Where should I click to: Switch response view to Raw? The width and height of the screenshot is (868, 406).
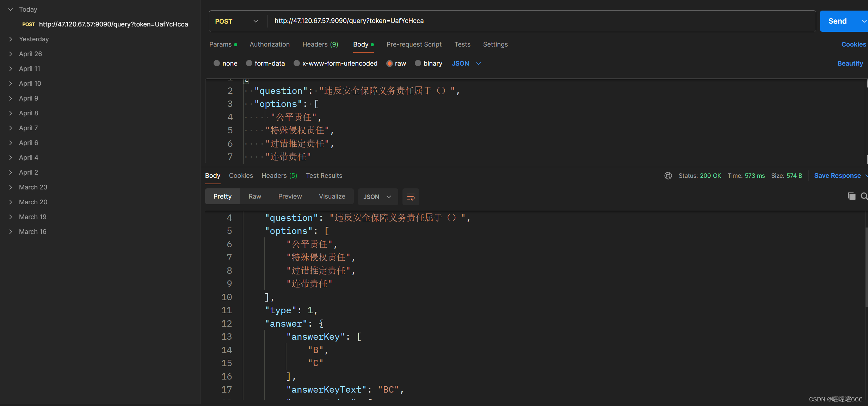click(254, 196)
